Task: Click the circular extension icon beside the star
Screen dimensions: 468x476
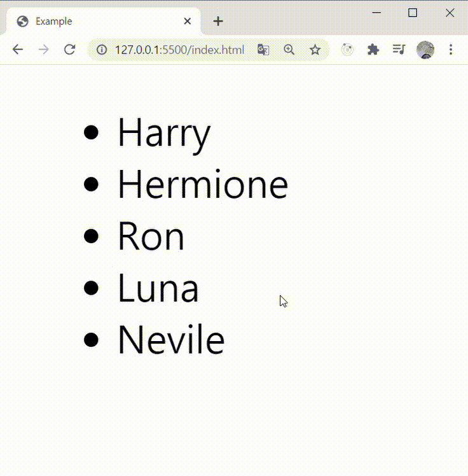Action: 347,50
